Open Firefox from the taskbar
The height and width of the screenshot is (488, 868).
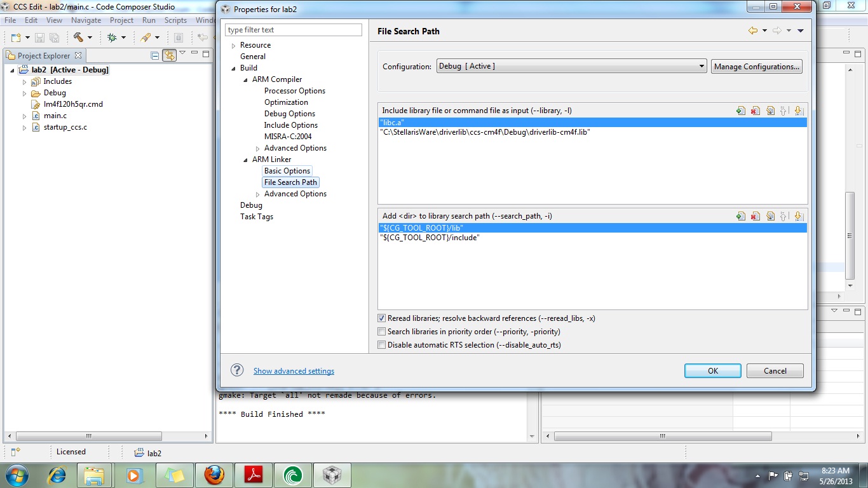[x=214, y=475]
